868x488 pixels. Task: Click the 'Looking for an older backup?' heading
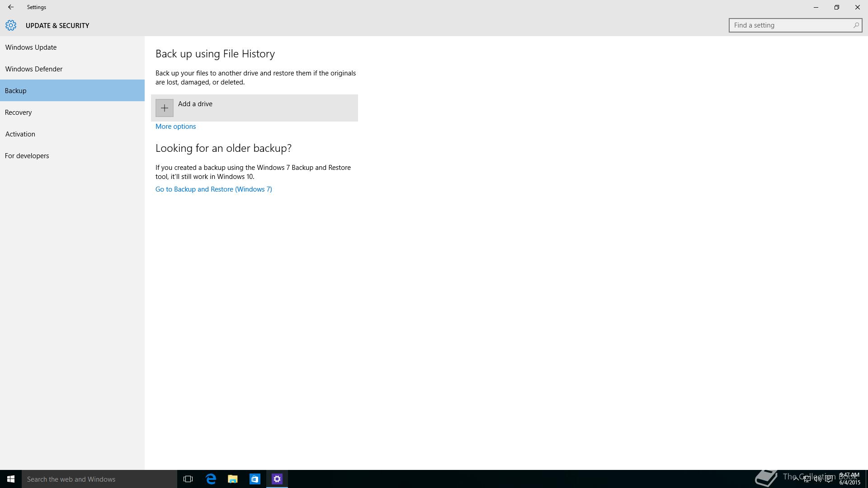click(223, 148)
